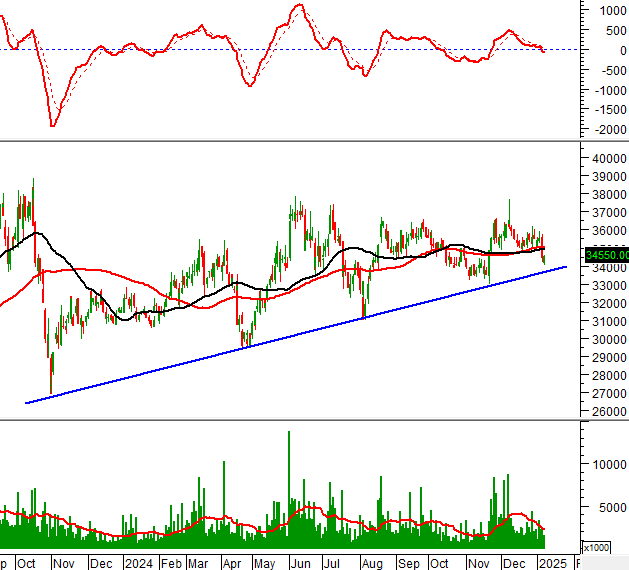Select the Feb label on the time axis

point(171,564)
